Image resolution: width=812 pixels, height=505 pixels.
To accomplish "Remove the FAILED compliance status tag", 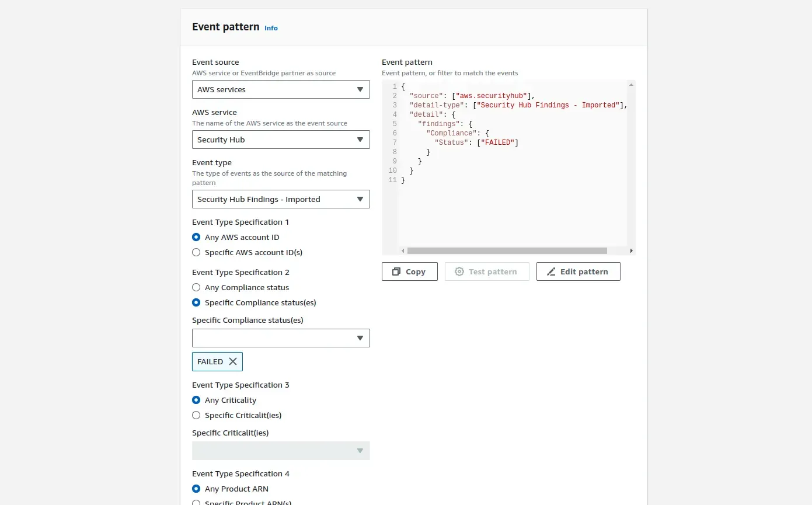I will coord(233,361).
